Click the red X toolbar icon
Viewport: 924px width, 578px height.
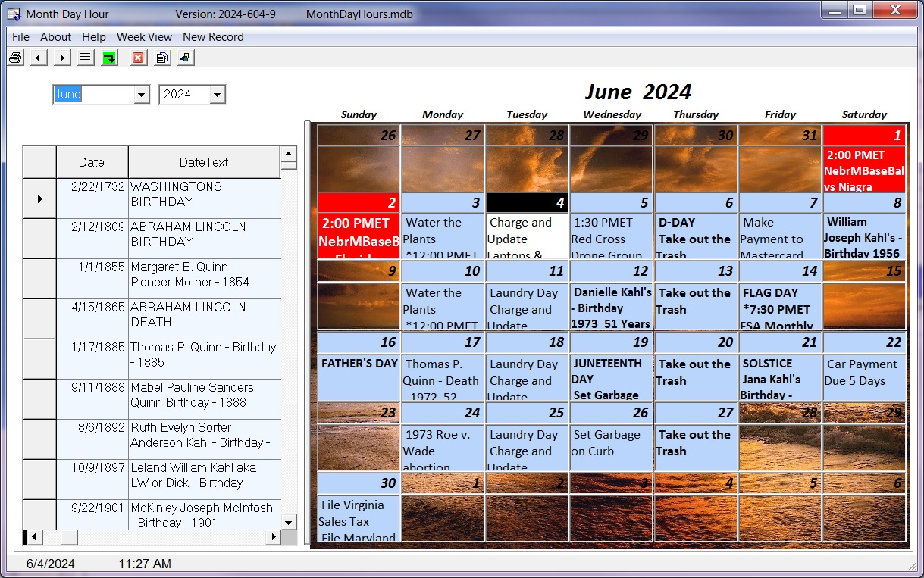(x=138, y=58)
